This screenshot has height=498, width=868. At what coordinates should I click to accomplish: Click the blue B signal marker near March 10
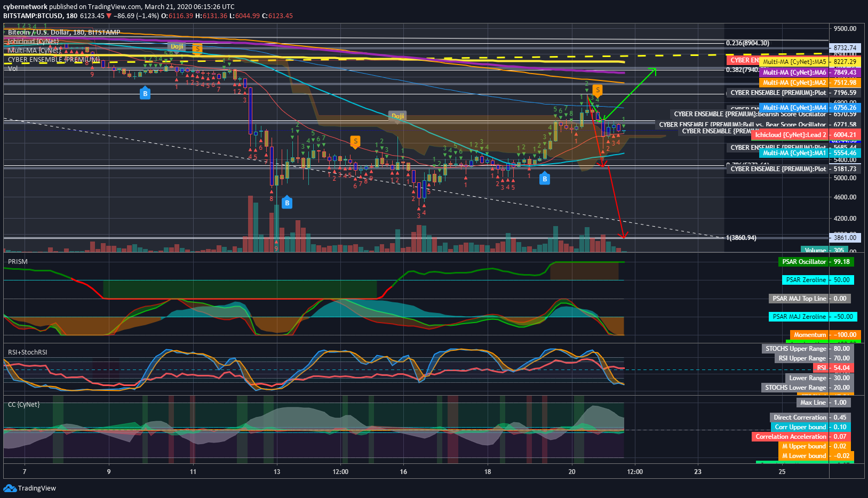pyautogui.click(x=145, y=94)
